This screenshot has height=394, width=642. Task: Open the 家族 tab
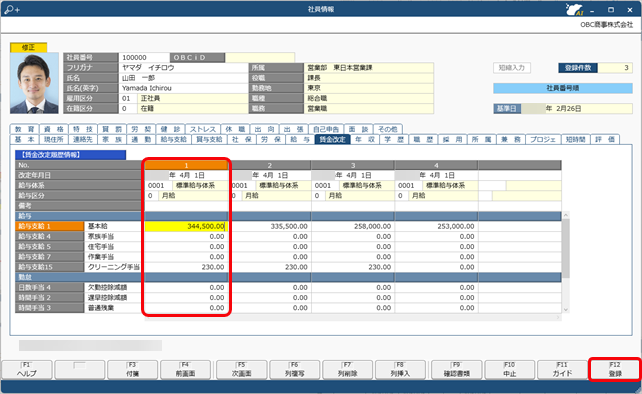pos(112,139)
